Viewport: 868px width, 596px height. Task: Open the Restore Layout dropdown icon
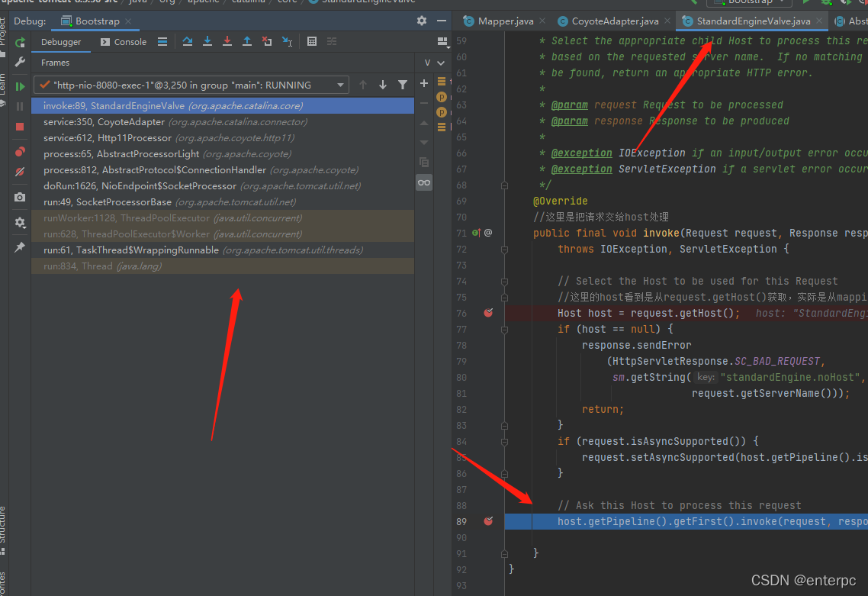[442, 42]
